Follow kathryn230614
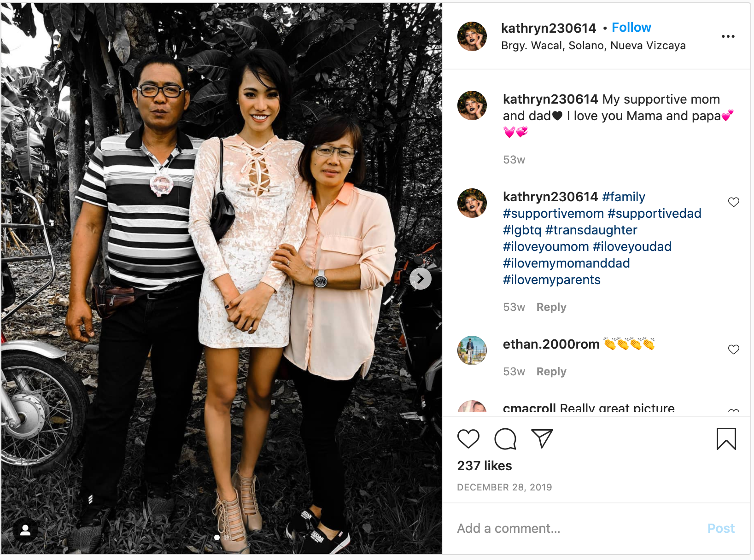The width and height of the screenshot is (754, 560). 631,28
